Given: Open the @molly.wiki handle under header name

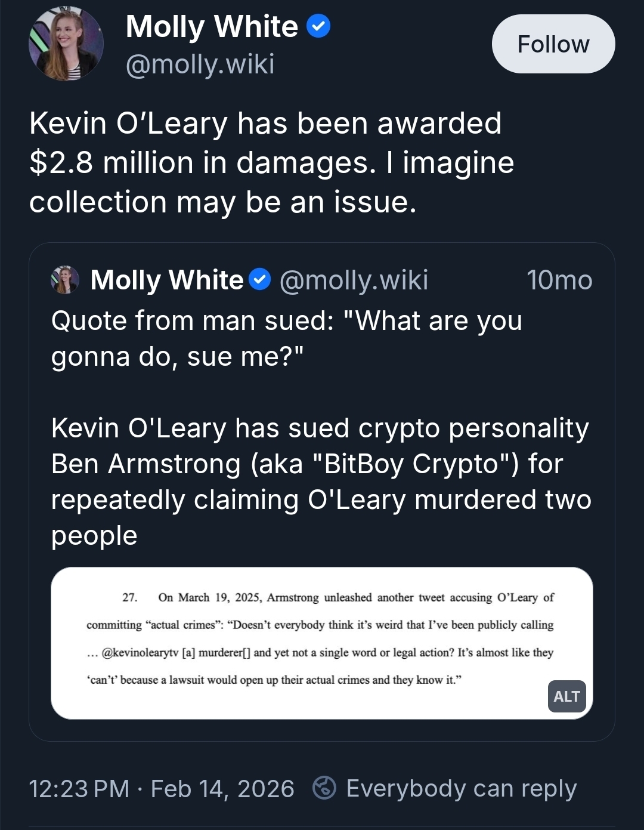Looking at the screenshot, I should coord(200,64).
